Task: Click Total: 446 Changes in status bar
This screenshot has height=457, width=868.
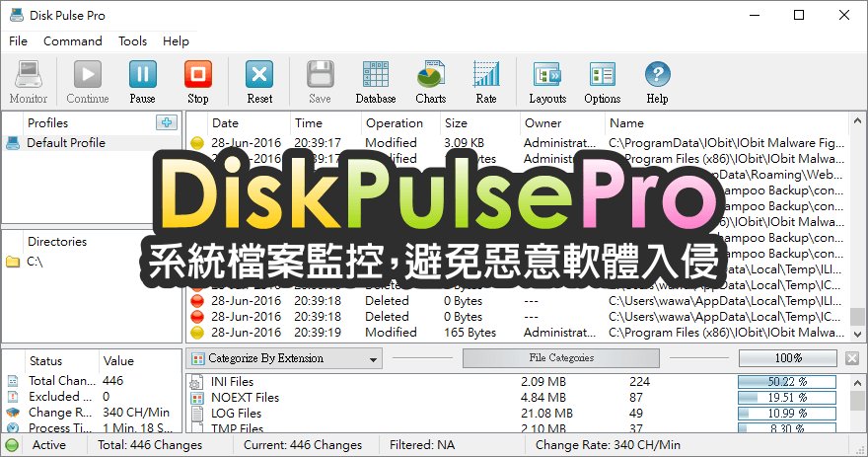Action: click(150, 445)
